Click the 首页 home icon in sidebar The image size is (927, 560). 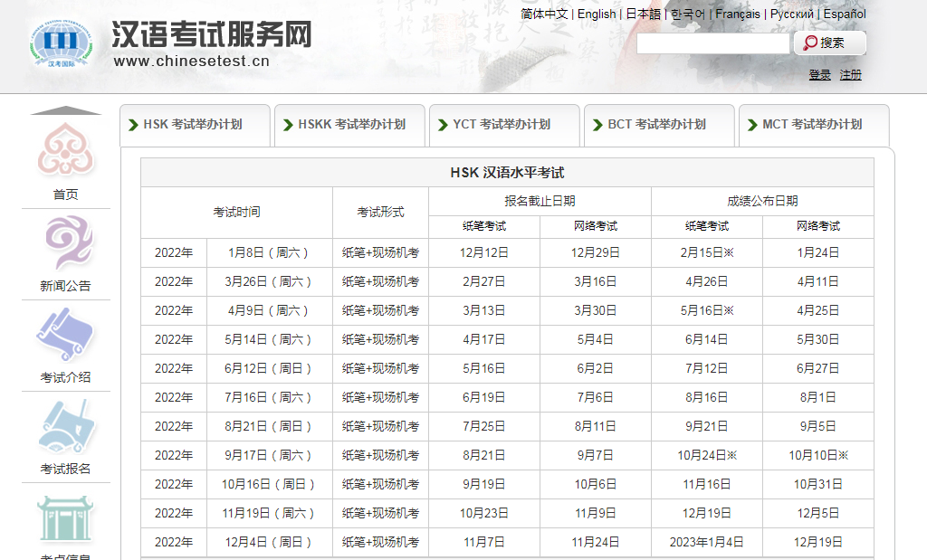tap(65, 151)
